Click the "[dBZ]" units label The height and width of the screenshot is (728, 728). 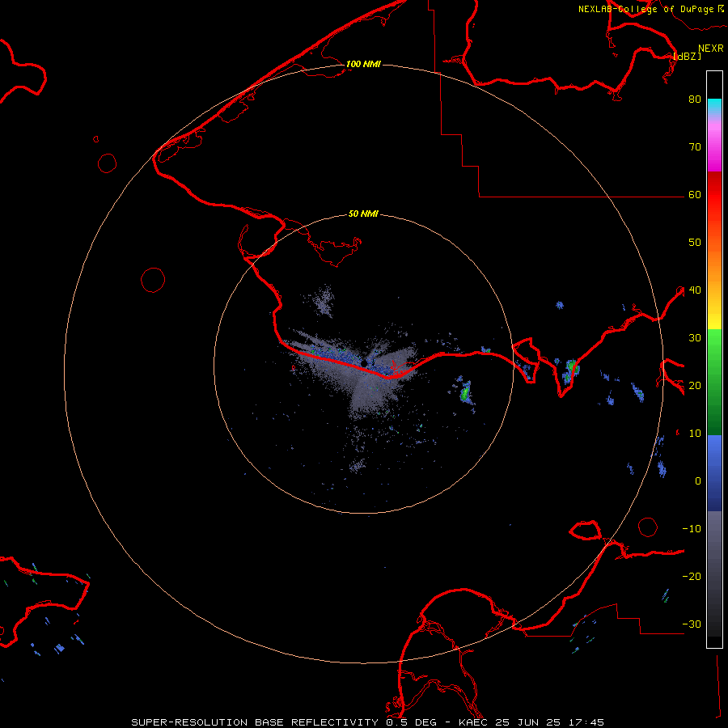coord(687,56)
